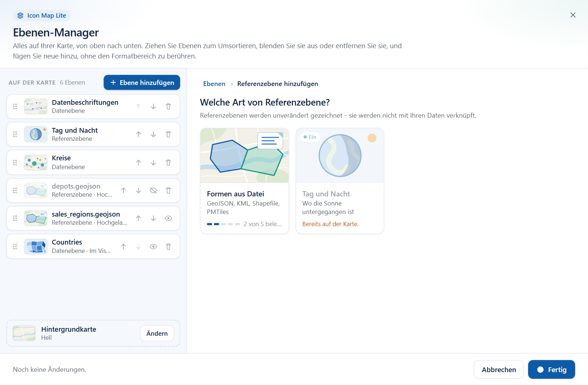Move Tag und Nacht layer up
The height and width of the screenshot is (385, 588).
(139, 135)
